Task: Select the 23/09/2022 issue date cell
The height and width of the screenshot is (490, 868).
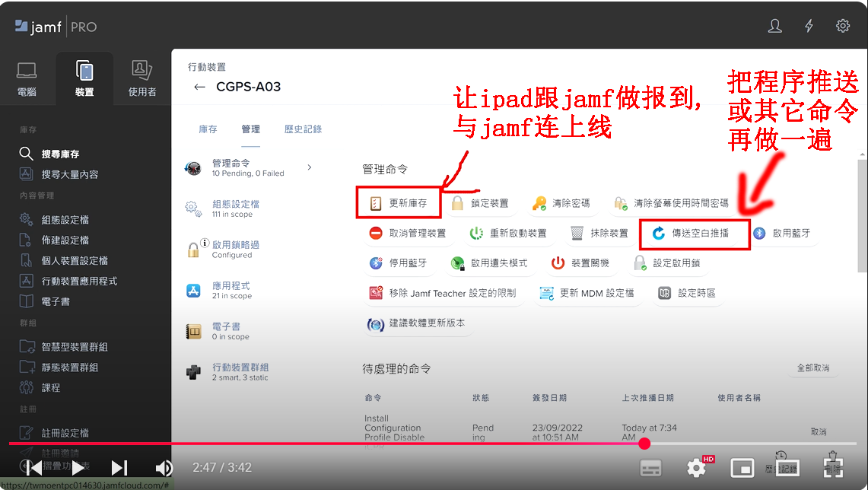Action: [x=558, y=432]
